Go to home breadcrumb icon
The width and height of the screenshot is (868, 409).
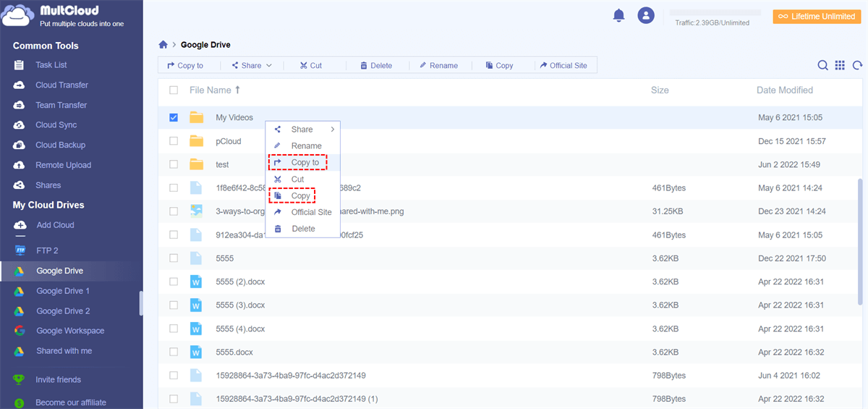point(163,45)
